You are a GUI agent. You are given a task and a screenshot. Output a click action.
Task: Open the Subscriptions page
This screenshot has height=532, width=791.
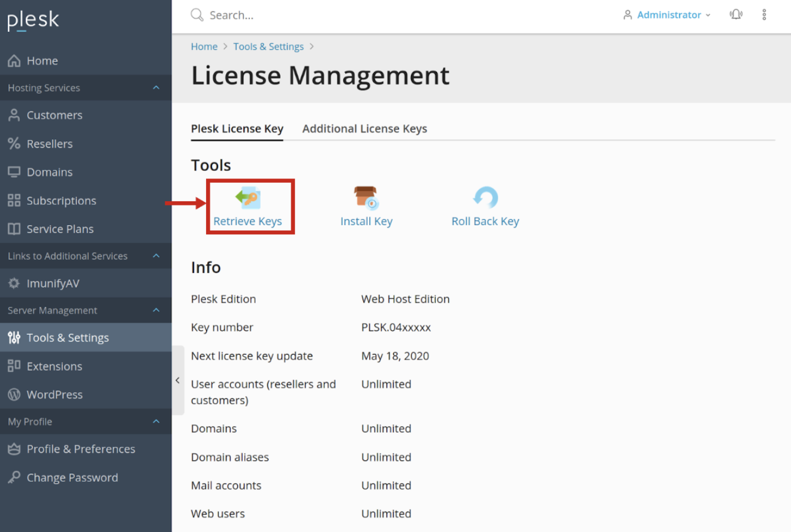tap(61, 200)
